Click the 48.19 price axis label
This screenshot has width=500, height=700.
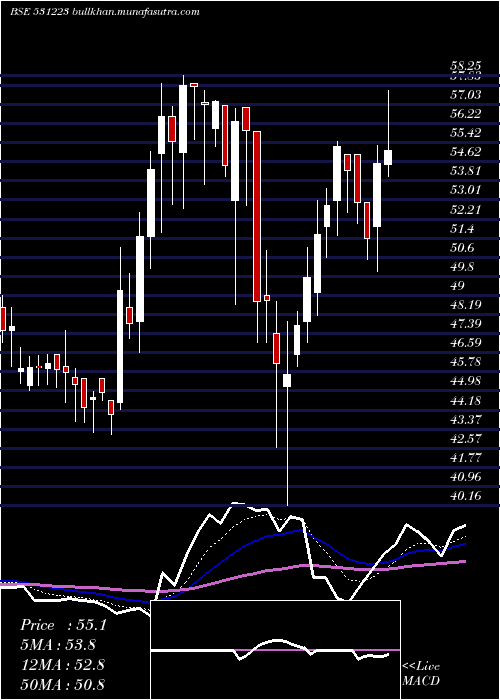[x=466, y=305]
